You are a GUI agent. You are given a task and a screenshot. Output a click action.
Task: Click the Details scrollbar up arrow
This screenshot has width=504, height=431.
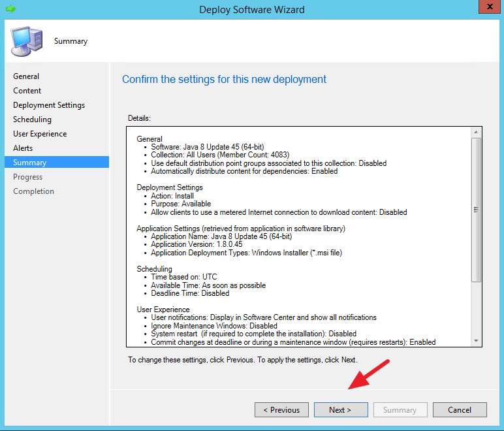tap(476, 132)
